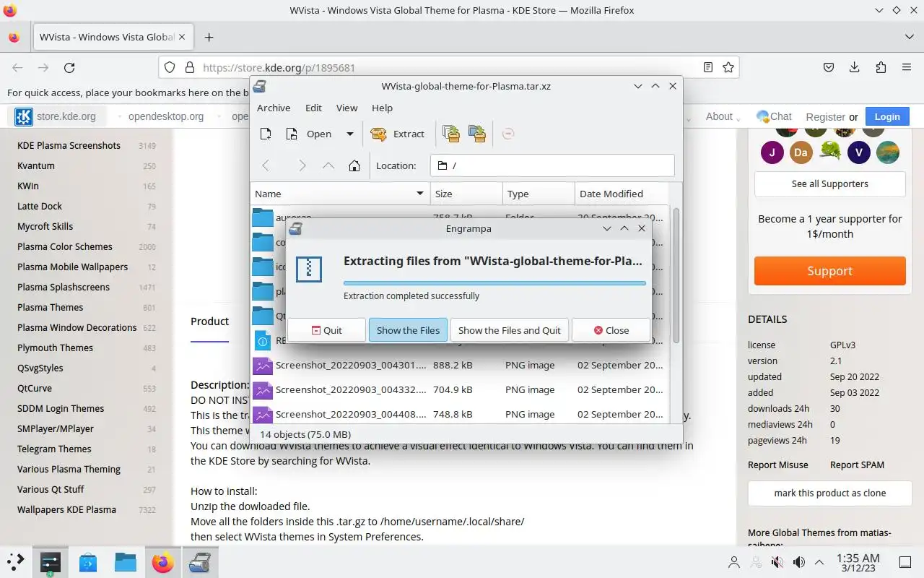Open the Archive menu

274,108
